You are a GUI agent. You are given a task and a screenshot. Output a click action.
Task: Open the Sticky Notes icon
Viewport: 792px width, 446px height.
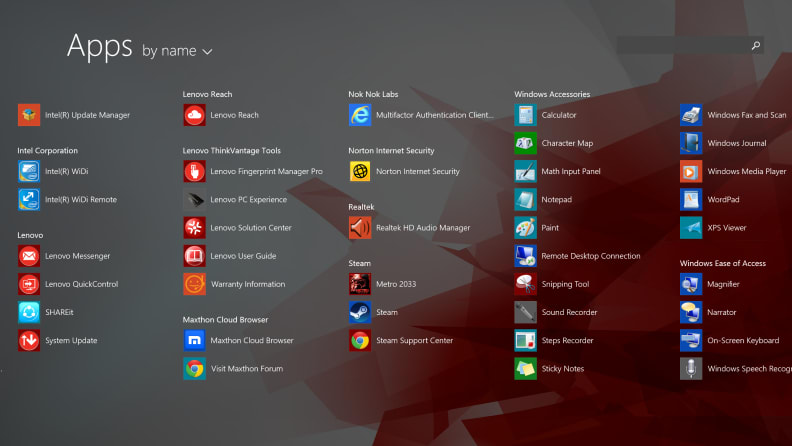pos(525,369)
